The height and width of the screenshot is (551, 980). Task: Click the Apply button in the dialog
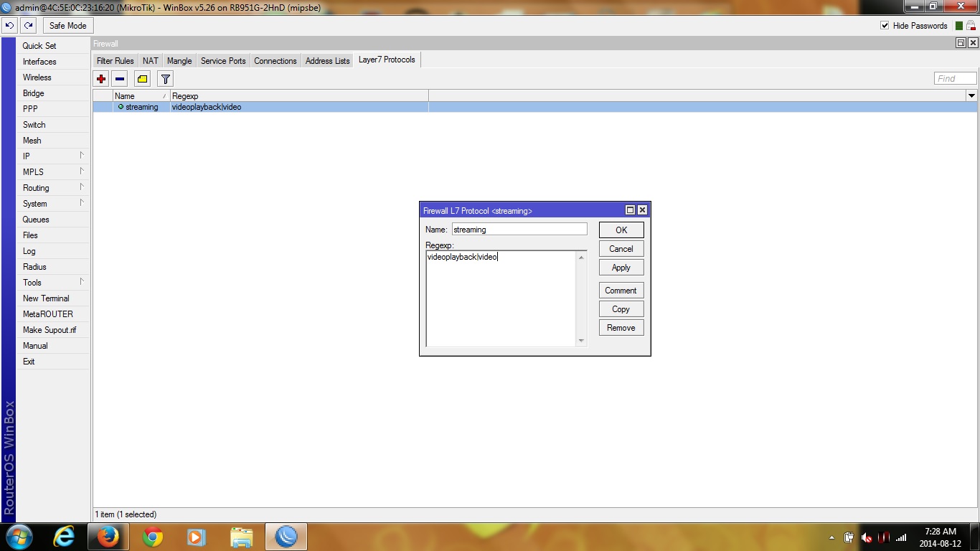tap(621, 267)
